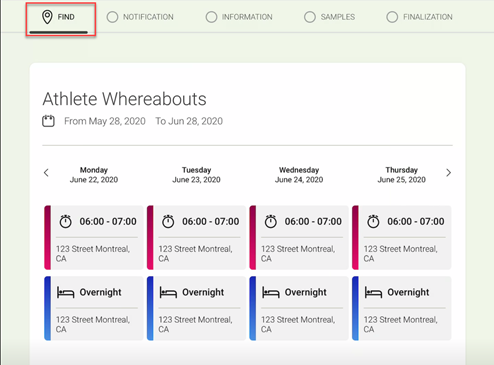Screen dimensions: 494x365
Task: Click the 'To Jun 28, 2020' end date
Action: (x=189, y=121)
